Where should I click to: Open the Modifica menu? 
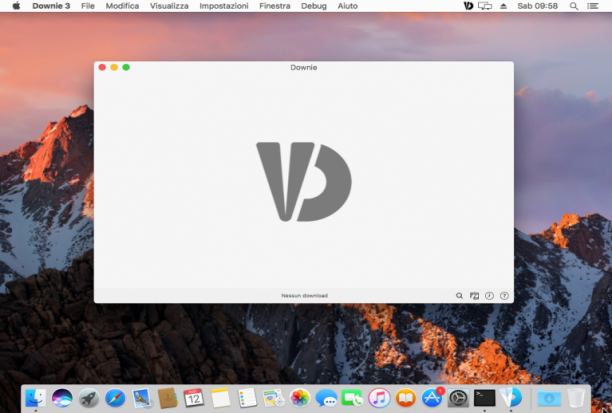(122, 6)
